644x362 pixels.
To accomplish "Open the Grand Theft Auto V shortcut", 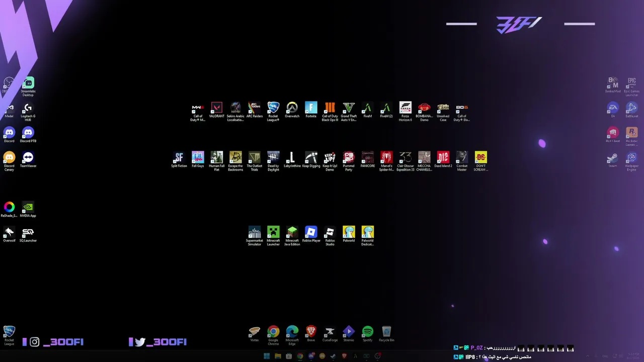I will (349, 112).
